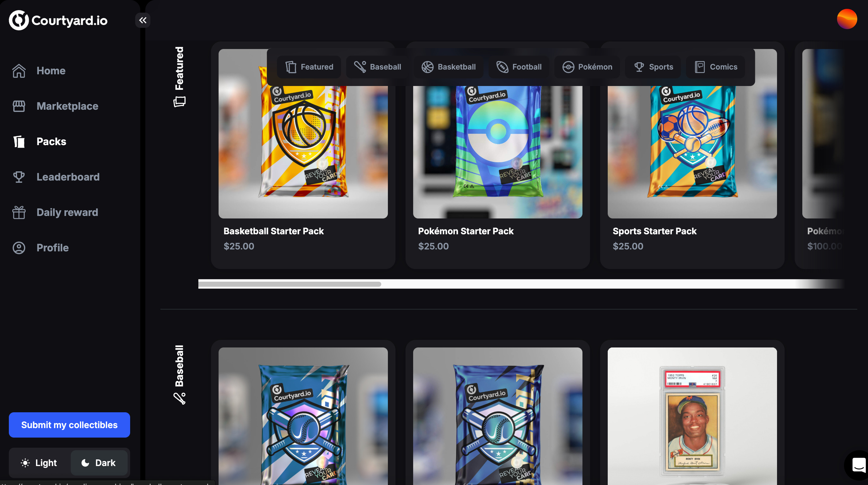Screen dimensions: 868x485
Task: Click the Home house icon
Action: tap(19, 71)
